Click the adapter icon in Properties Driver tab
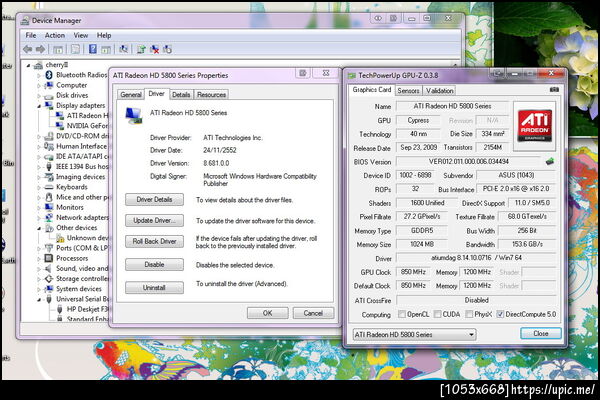 click(134, 116)
